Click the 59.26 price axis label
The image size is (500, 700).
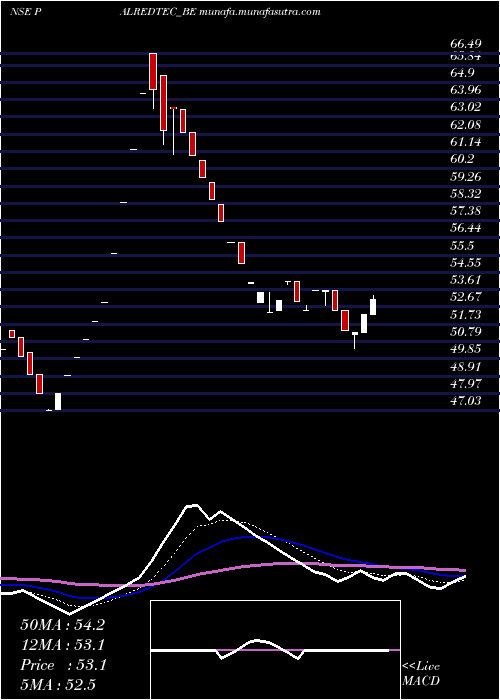(466, 176)
